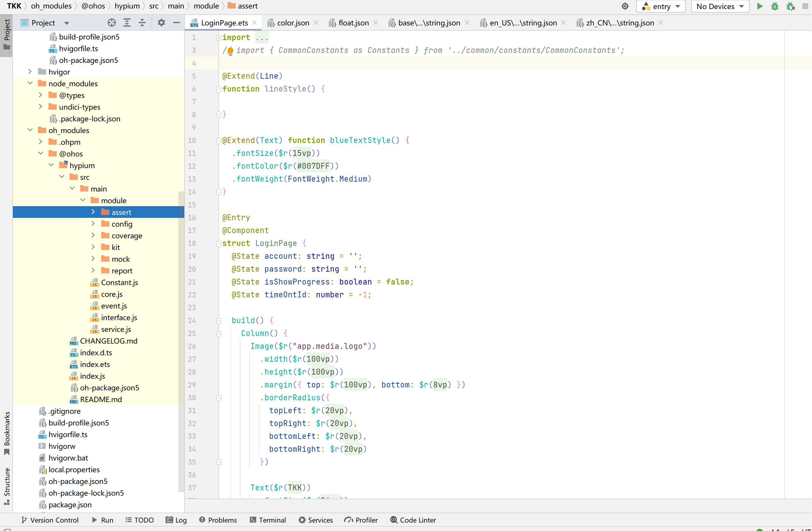Image resolution: width=812 pixels, height=531 pixels.
Task: Open the Structure side tool window
Action: tap(6, 486)
